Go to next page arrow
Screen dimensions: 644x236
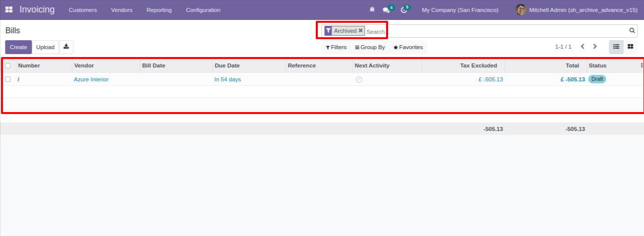pyautogui.click(x=595, y=47)
